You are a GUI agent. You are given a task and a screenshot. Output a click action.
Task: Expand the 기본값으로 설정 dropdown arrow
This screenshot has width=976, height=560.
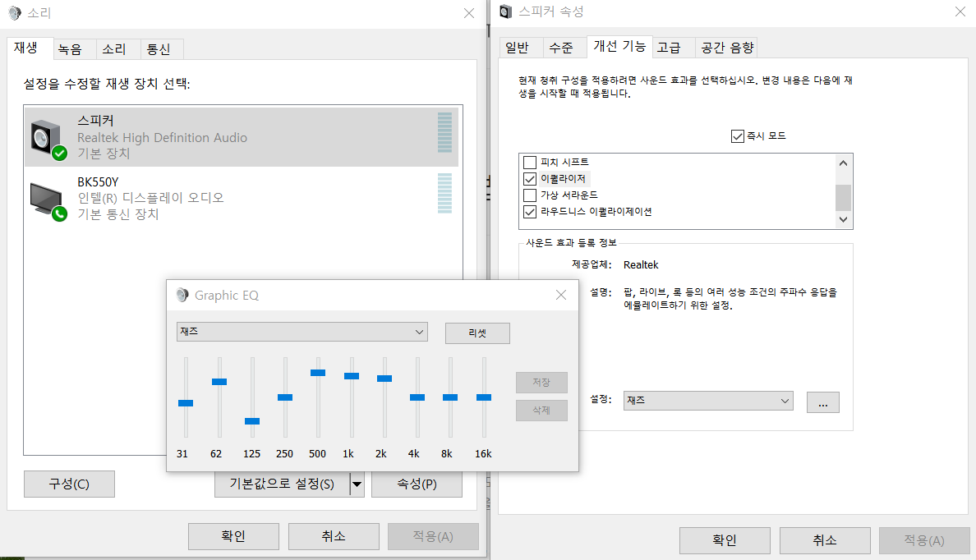(357, 484)
